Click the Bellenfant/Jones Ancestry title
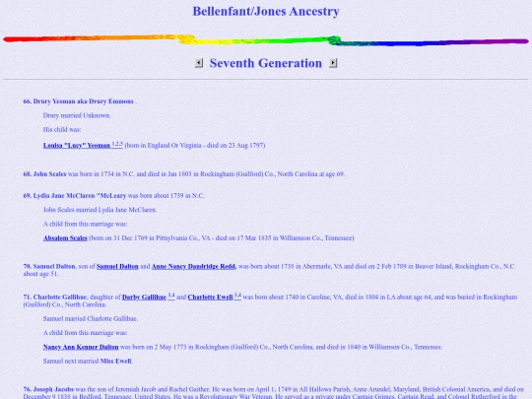532x399 pixels. coord(266,11)
